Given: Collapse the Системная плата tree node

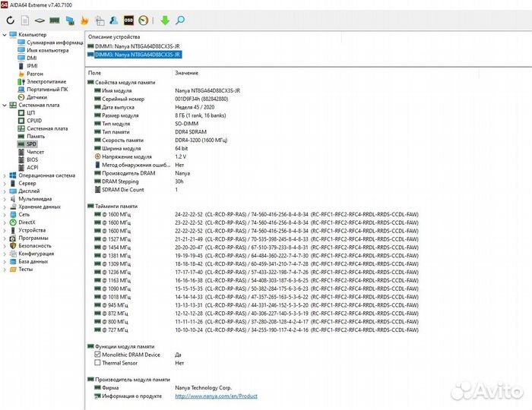Looking at the screenshot, I should pyautogui.click(x=4, y=105).
